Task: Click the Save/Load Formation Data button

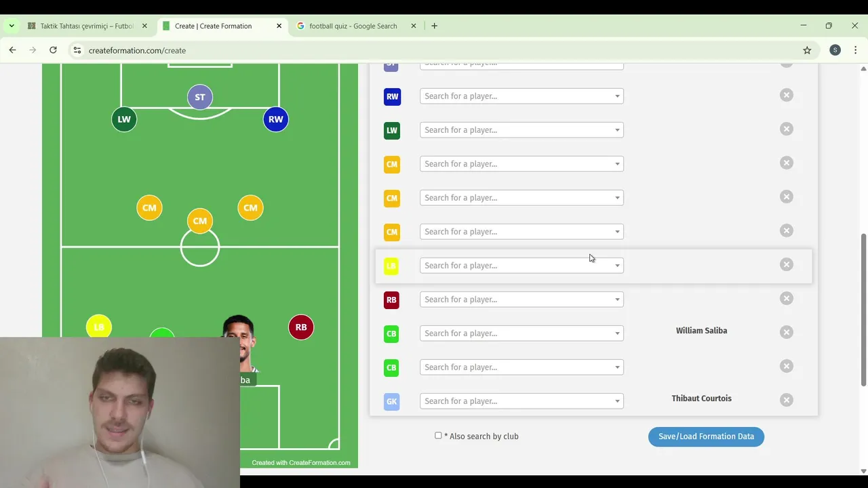Action: (706, 436)
